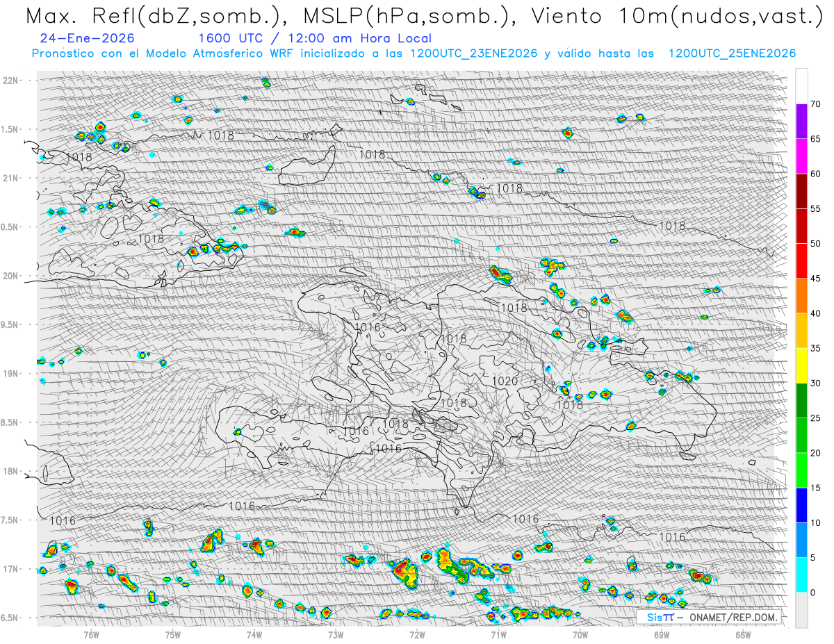Click the dark green 25–30 dBZ colorbar segment
The width and height of the screenshot is (834, 644).
coord(801,400)
